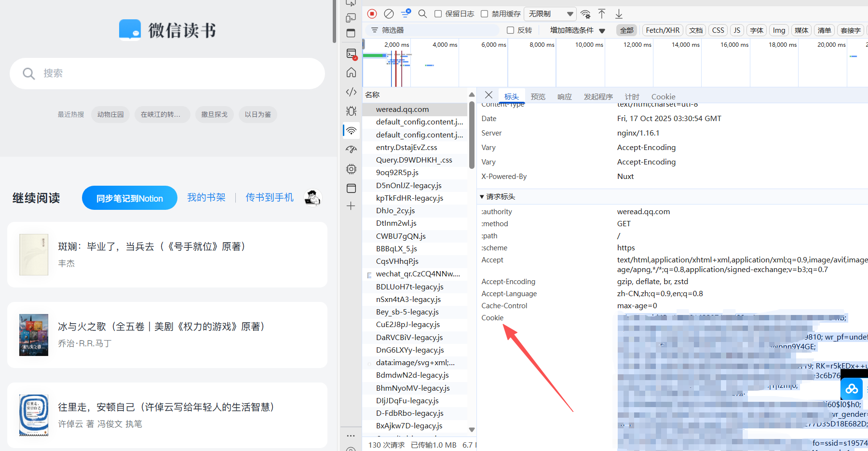Select the weread.qq.com request row
This screenshot has height=451, width=868.
415,109
